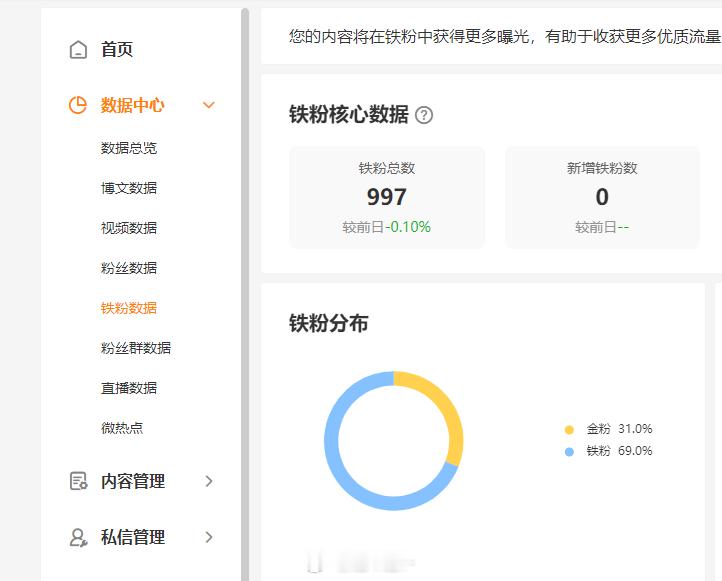Open 数据总览 in the sidebar
The image size is (722, 581).
[x=129, y=148]
